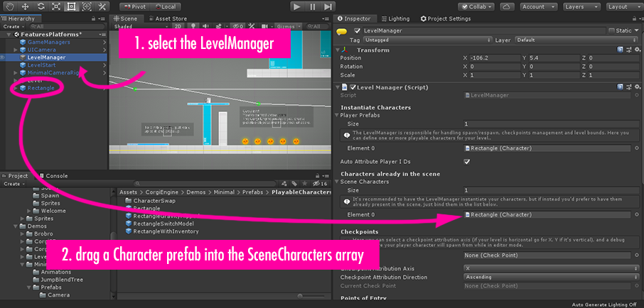Open Level Manager script help icon
The height and width of the screenshot is (308, 644).
click(x=621, y=87)
